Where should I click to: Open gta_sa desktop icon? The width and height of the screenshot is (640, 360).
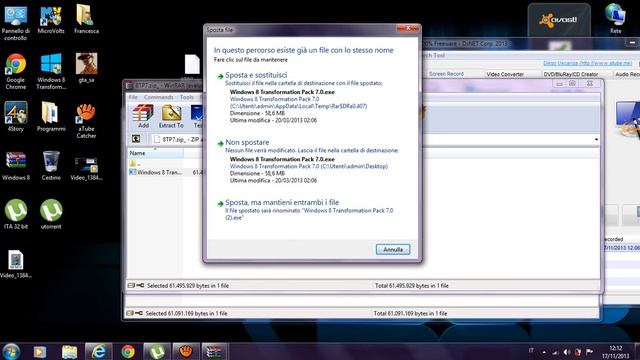pyautogui.click(x=86, y=68)
